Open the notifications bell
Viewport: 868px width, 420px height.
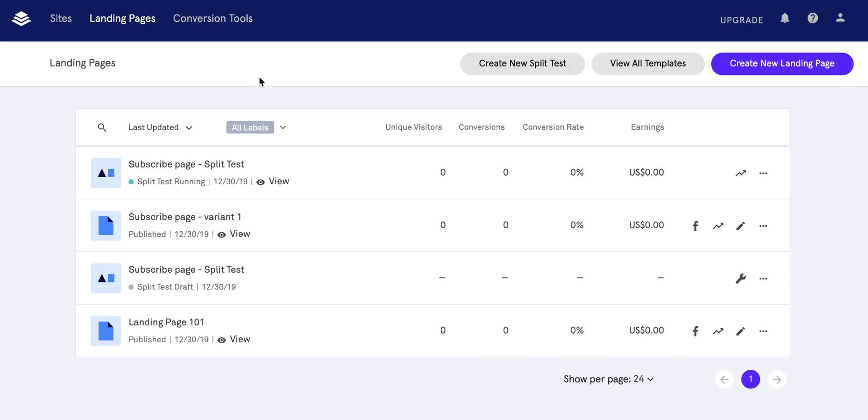tap(785, 18)
